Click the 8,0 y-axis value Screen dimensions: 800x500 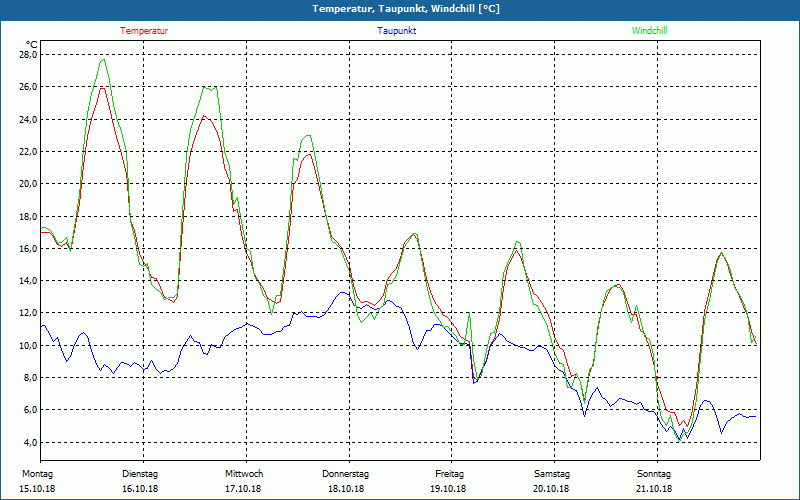click(x=31, y=378)
